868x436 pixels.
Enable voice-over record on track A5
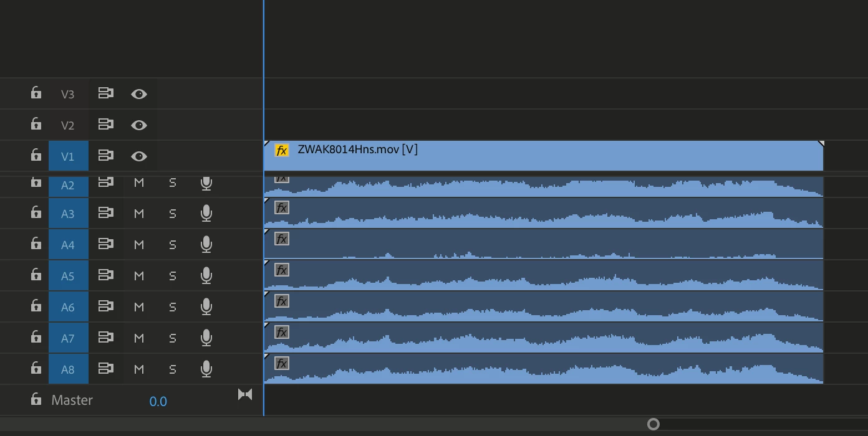206,276
